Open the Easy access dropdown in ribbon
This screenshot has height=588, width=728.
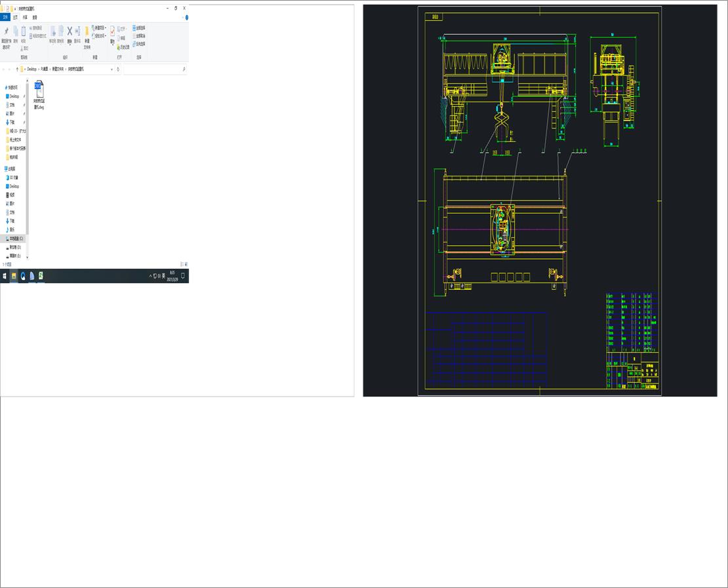pos(99,36)
